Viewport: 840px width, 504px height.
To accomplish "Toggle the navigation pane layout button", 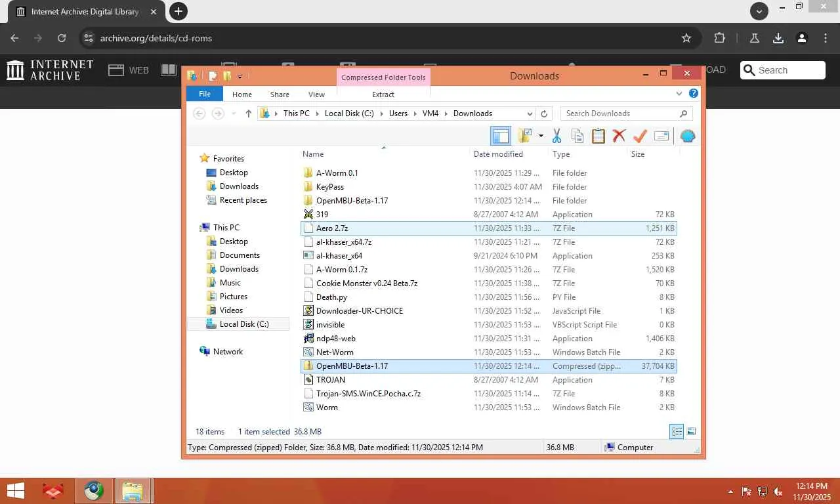I will click(501, 136).
